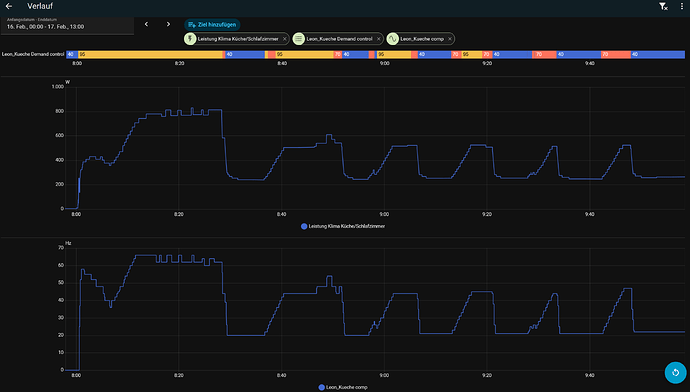Click the last blue 40 timeline segment
The height and width of the screenshot is (392, 690).
click(658, 55)
